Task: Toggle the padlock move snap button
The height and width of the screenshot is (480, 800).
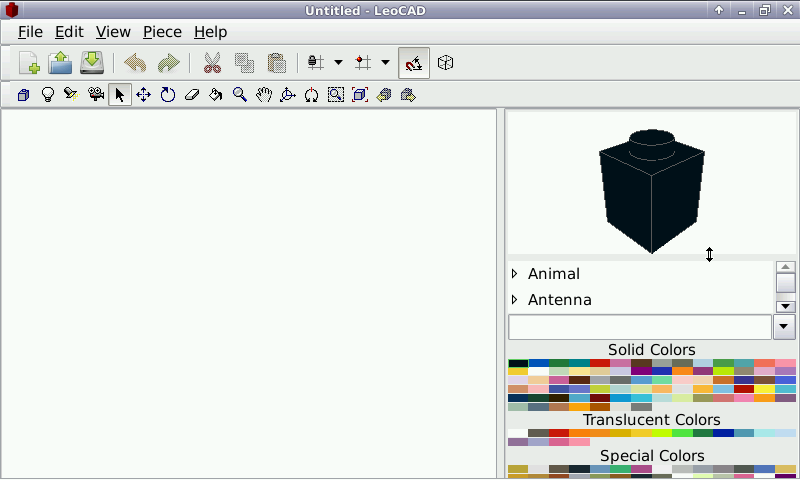Action: point(315,63)
